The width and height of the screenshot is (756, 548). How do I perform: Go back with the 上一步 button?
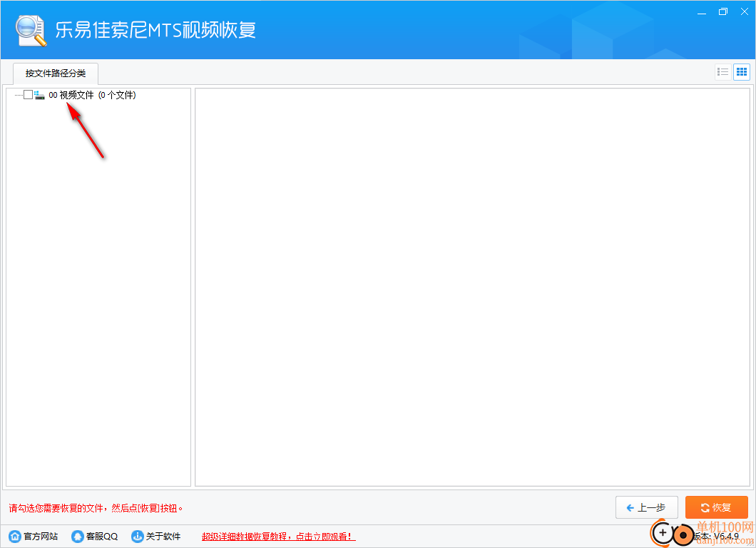(x=647, y=507)
